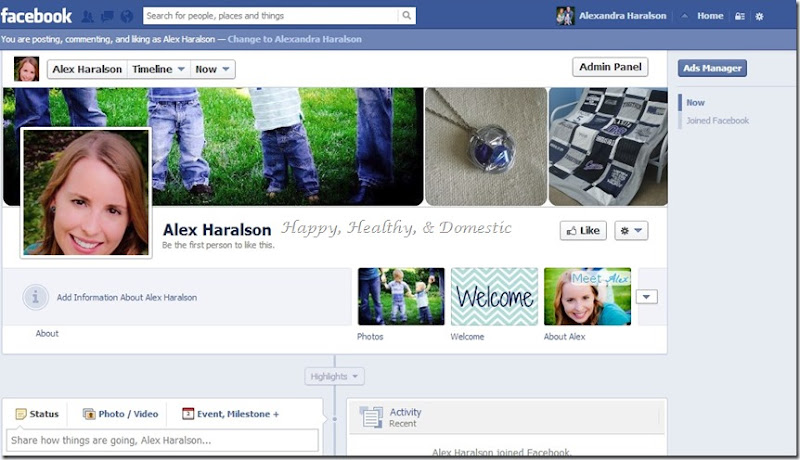Open the Timeline dropdown
800x460 pixels.
(x=158, y=69)
